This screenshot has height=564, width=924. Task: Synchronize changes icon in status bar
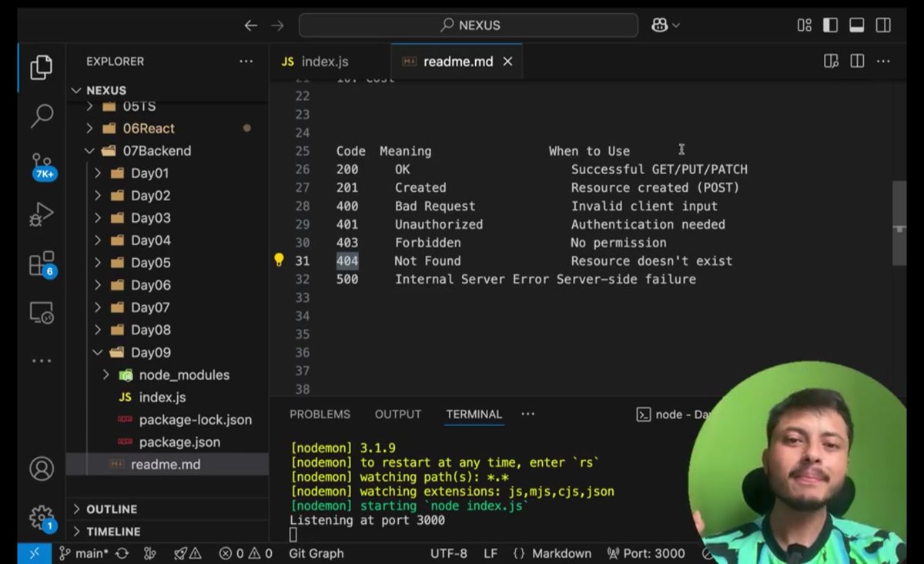point(122,553)
